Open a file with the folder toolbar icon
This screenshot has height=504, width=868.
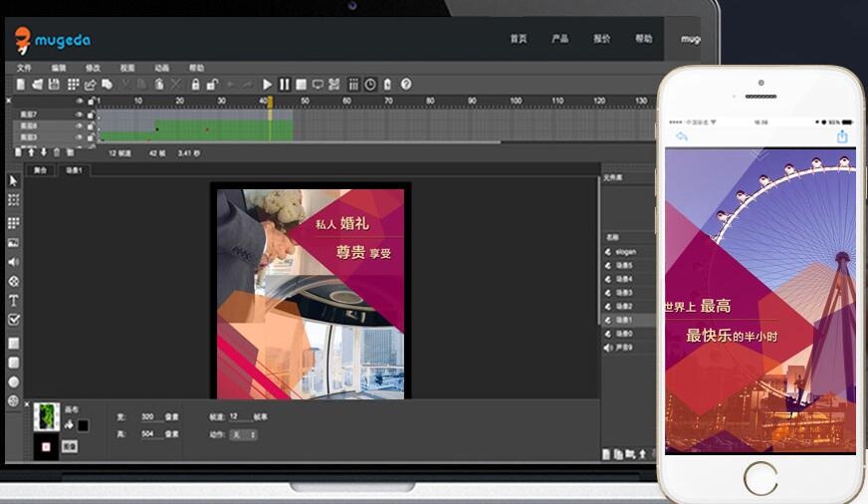pos(37,85)
